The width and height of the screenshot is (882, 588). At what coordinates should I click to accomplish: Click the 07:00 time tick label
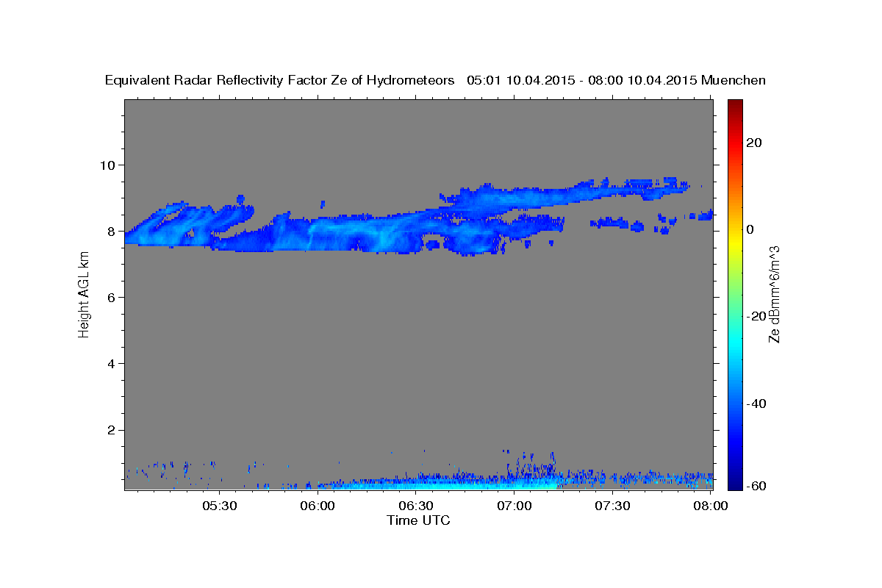coord(514,506)
